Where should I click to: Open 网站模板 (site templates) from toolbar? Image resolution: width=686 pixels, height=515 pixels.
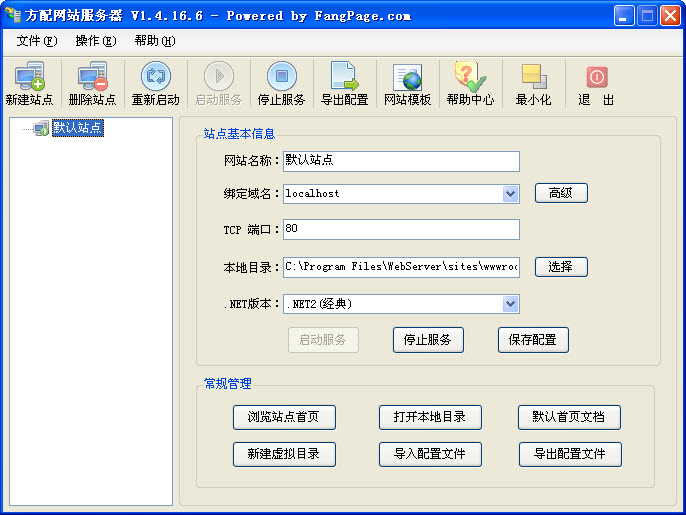coord(407,83)
